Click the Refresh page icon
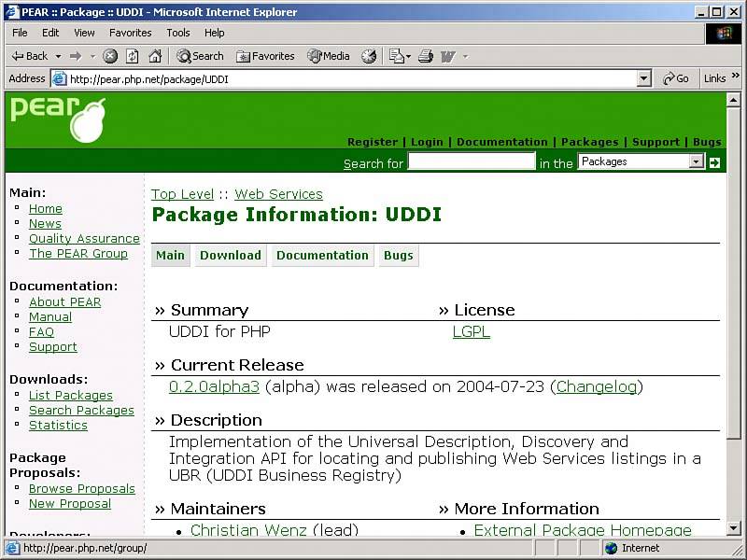The width and height of the screenshot is (747, 560). coord(133,56)
